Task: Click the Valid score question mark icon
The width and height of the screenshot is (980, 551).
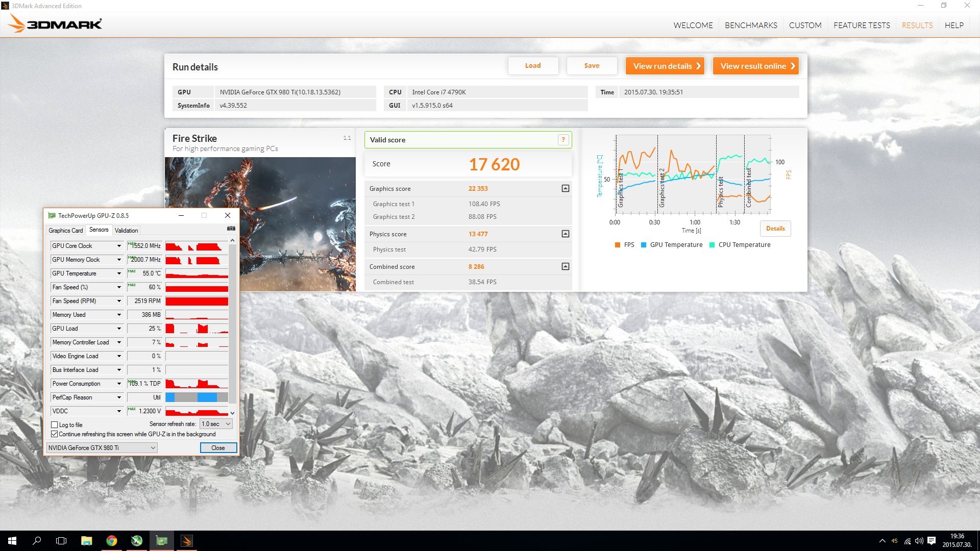Action: (563, 140)
